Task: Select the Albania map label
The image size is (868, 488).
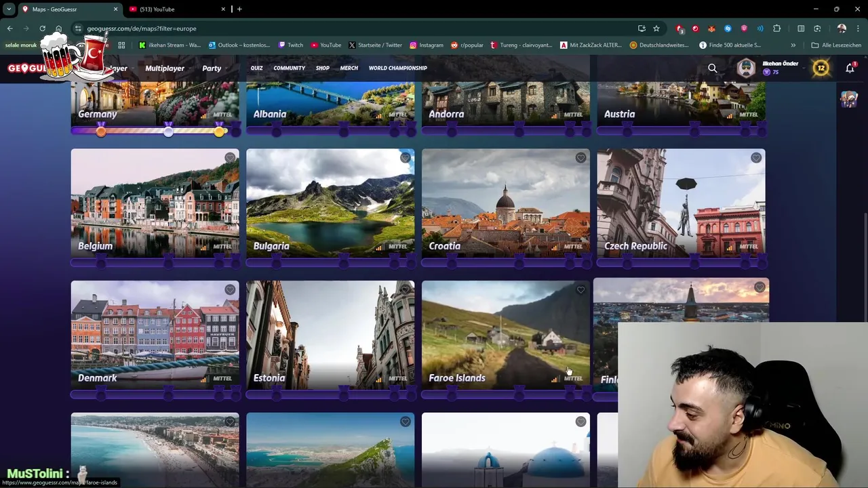Action: (x=269, y=114)
